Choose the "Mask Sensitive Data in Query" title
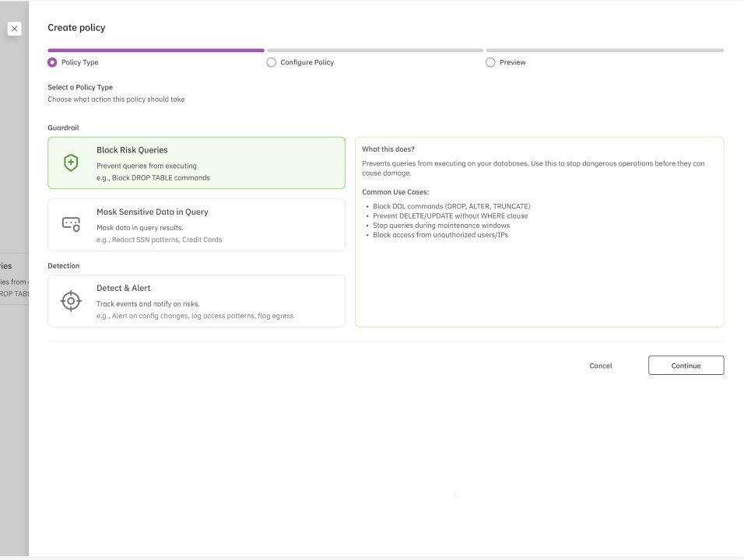This screenshot has height=560, width=744. 152,212
